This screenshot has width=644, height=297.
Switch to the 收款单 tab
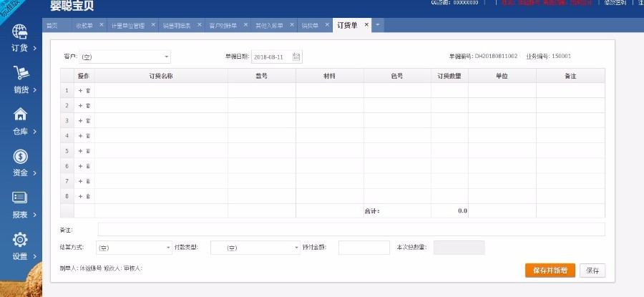point(84,26)
